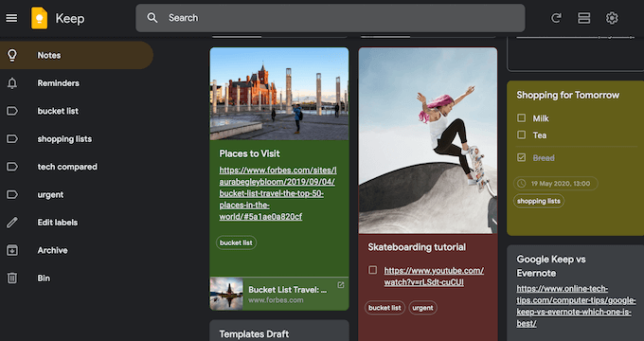
Task: Check the Milk checkbox
Action: [521, 118]
